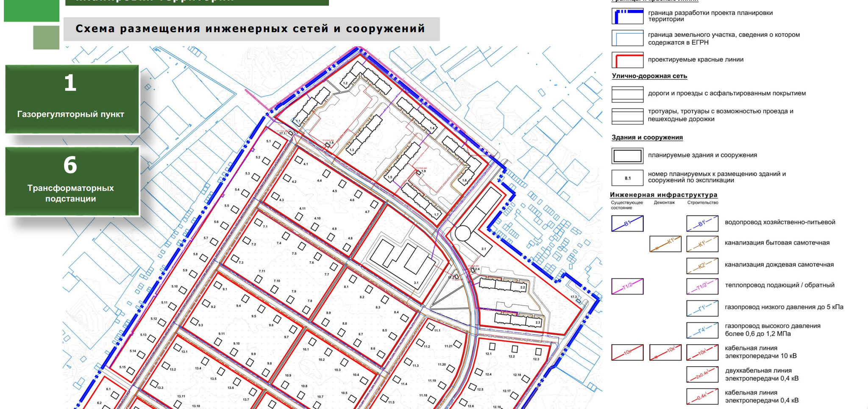Click plot label 6.1 on the map
The height and width of the screenshot is (409, 868).
[x=108, y=389]
